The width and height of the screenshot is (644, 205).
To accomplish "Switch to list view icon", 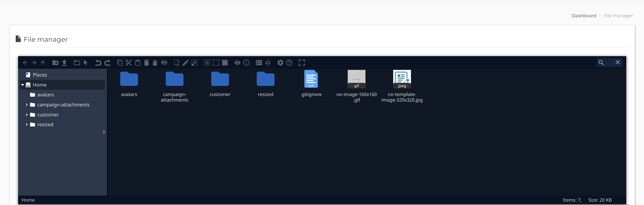I will (259, 63).
